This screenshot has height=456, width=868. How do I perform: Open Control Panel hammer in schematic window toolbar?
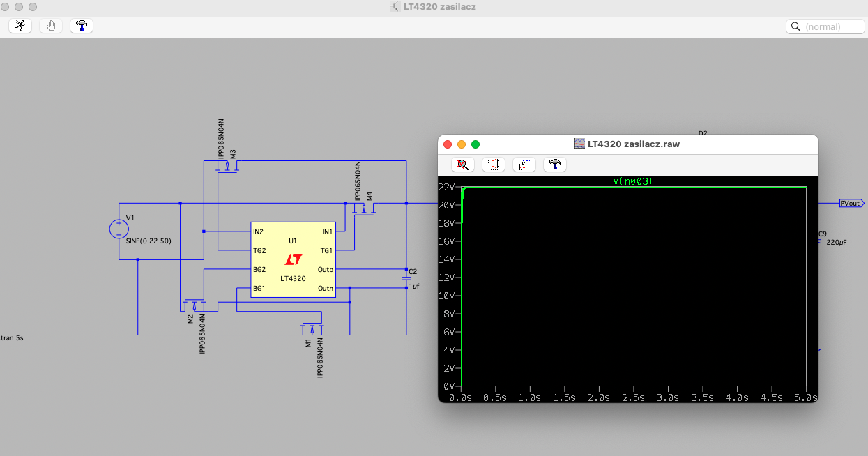pyautogui.click(x=82, y=26)
